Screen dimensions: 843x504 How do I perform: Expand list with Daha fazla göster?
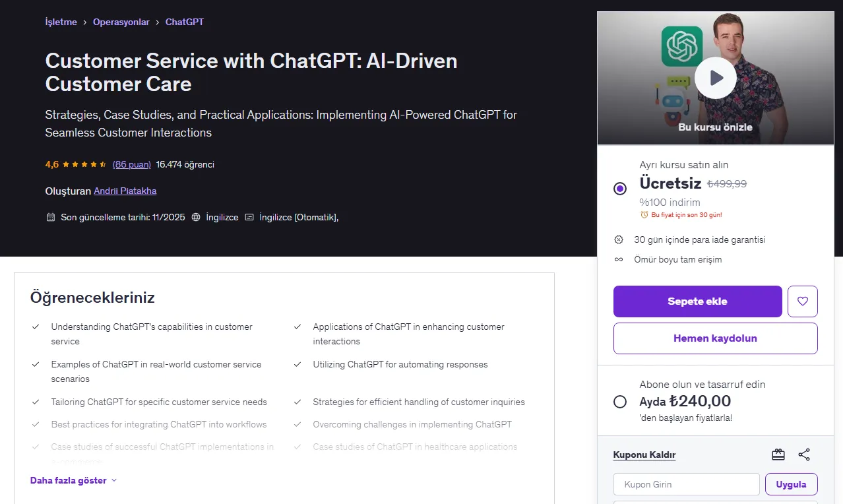(74, 480)
